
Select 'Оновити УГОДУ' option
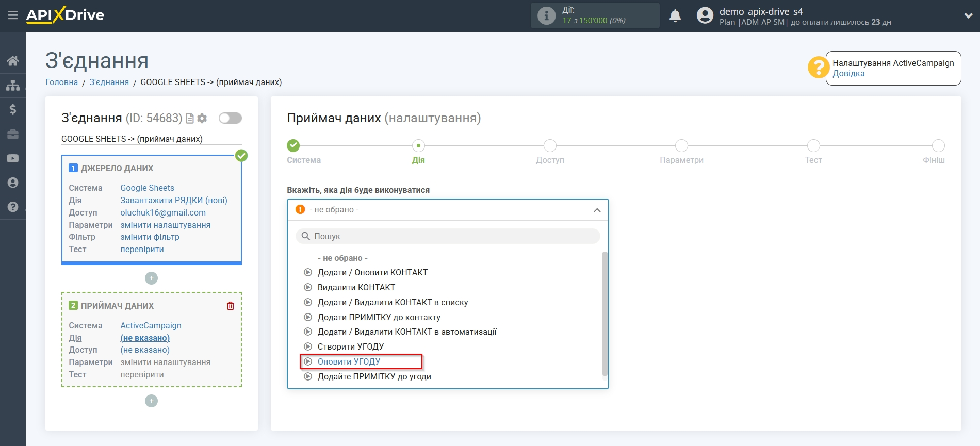click(x=349, y=361)
